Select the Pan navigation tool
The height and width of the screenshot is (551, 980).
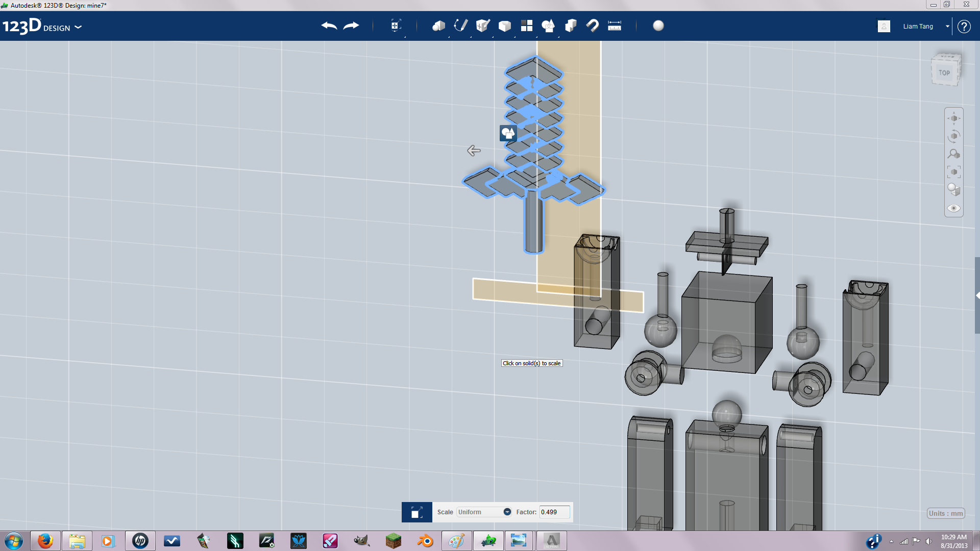[x=953, y=118]
